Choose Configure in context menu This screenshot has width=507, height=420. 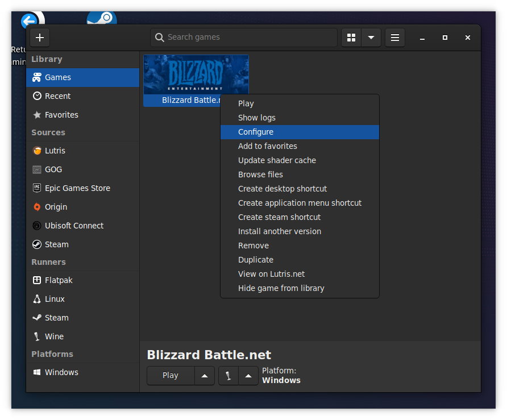pyautogui.click(x=300, y=132)
